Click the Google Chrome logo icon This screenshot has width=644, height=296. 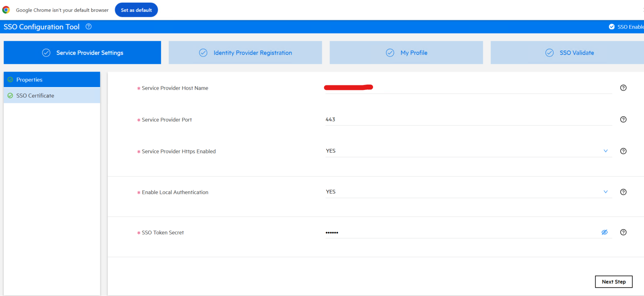coord(6,10)
